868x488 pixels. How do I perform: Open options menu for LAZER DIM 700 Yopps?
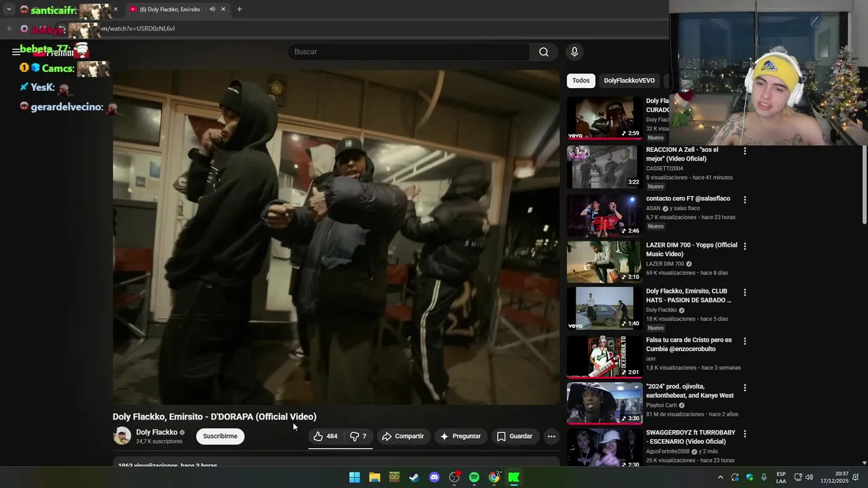[745, 246]
